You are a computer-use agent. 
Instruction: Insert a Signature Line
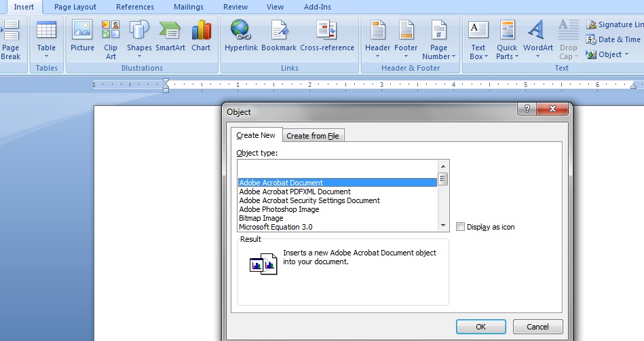click(615, 24)
